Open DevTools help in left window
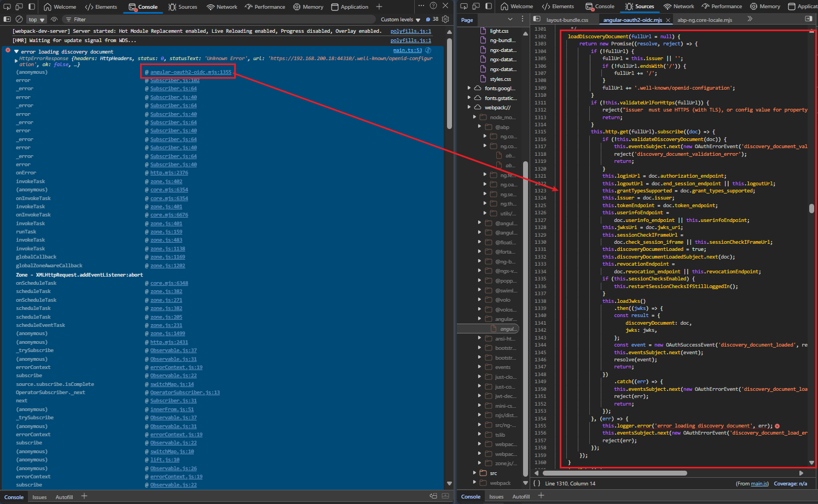Screen dimensions: 818x504 click(433, 6)
